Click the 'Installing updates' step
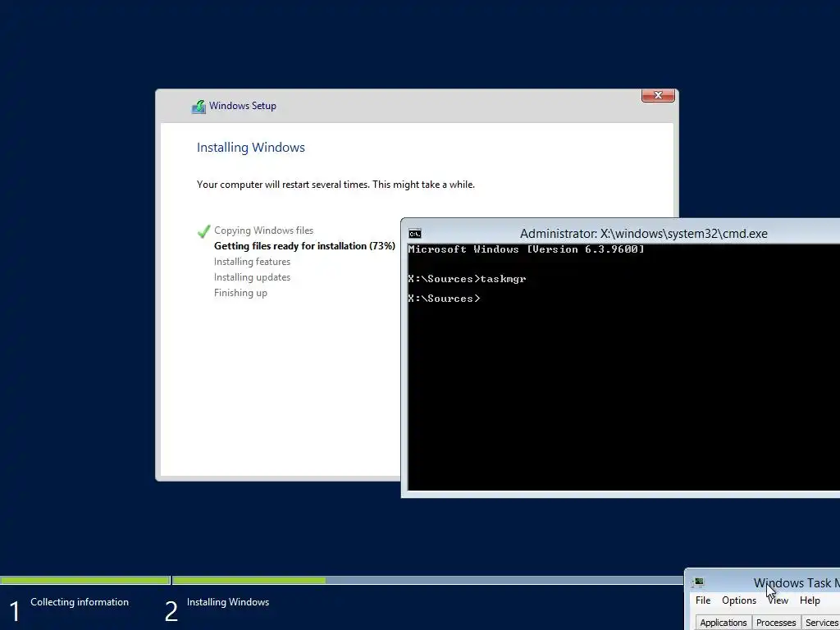 coord(252,277)
